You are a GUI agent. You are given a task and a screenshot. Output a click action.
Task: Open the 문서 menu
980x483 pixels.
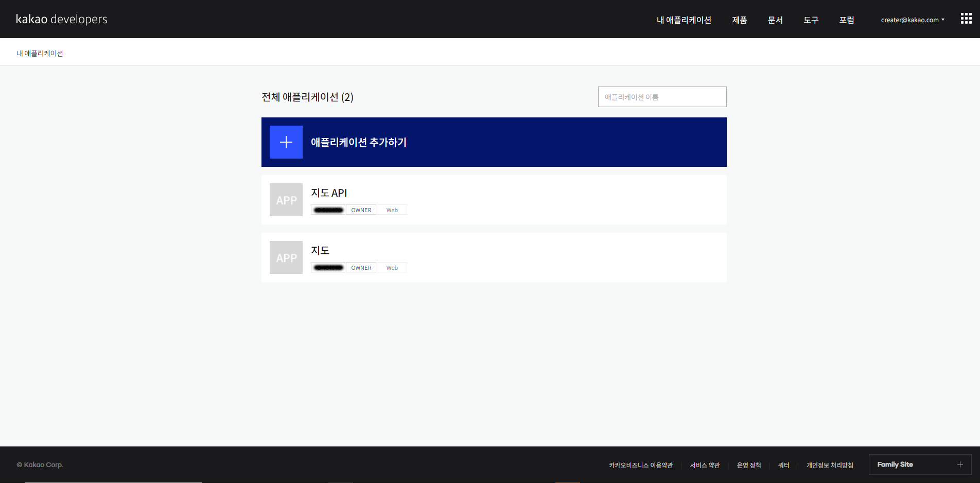click(x=775, y=20)
